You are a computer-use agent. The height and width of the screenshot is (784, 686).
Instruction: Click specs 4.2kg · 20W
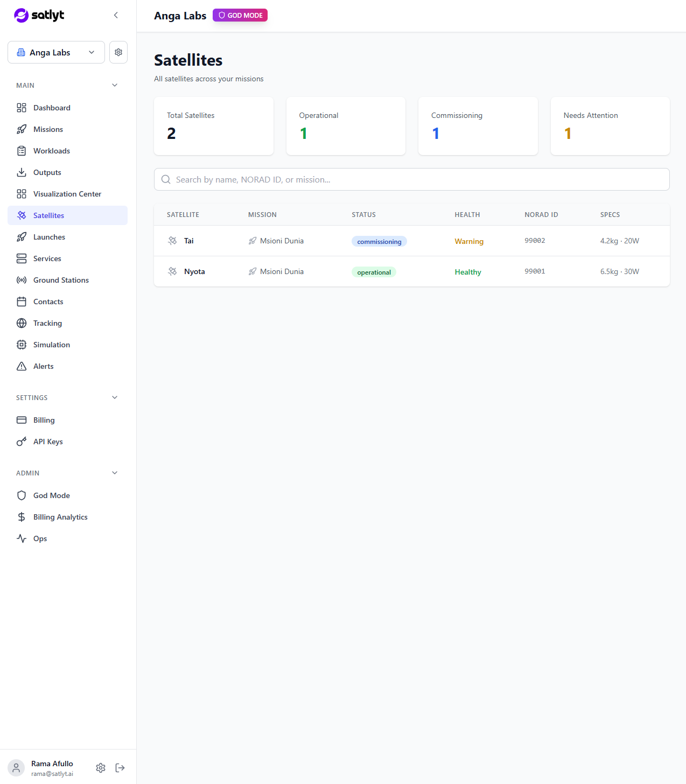(620, 241)
